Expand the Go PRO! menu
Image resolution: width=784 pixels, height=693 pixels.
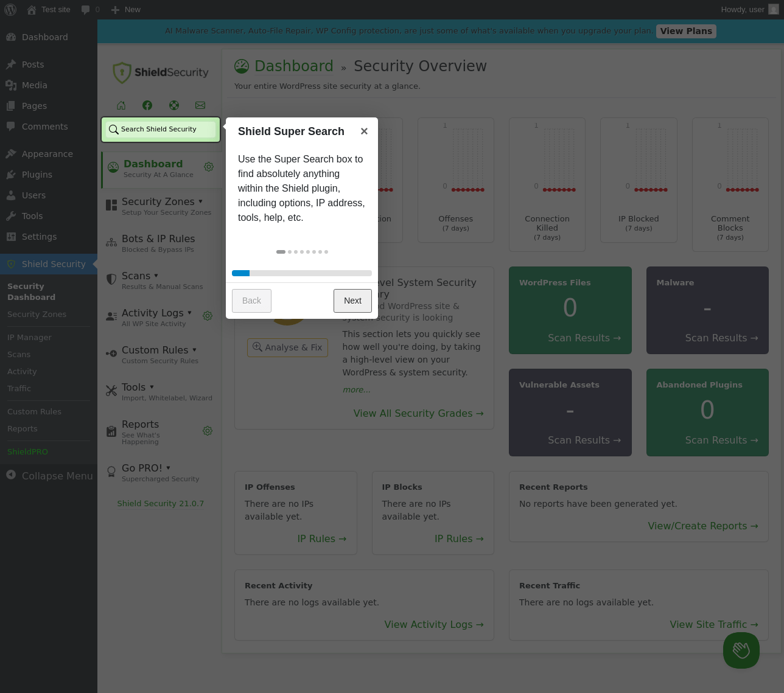(x=168, y=468)
